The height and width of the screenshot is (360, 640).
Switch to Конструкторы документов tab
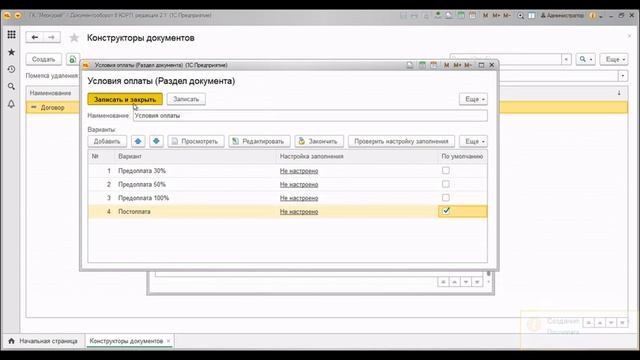pyautogui.click(x=126, y=341)
